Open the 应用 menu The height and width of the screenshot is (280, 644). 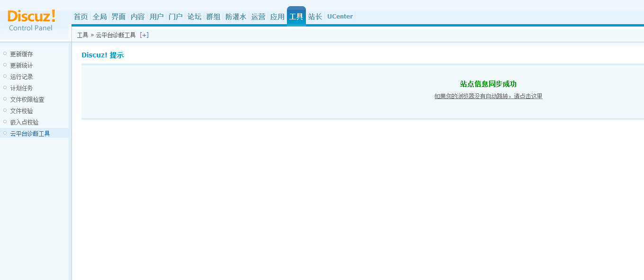277,17
